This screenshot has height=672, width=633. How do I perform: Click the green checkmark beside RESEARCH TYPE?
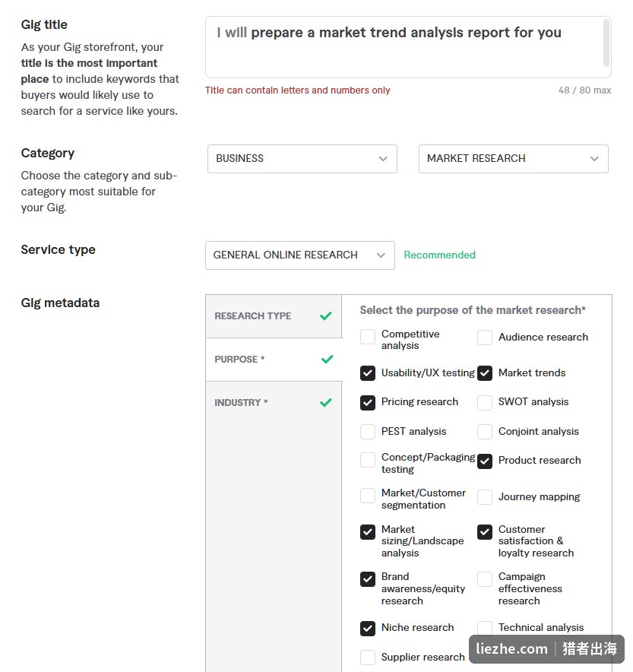[326, 316]
